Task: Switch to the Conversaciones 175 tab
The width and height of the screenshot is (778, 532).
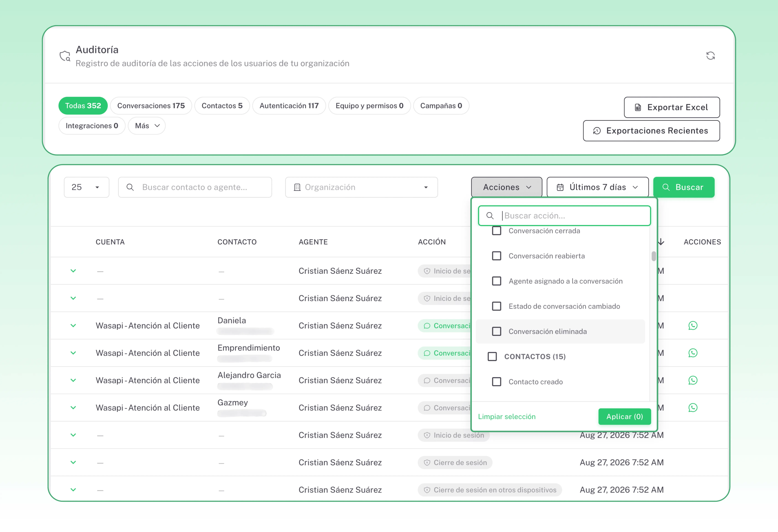Action: point(151,106)
